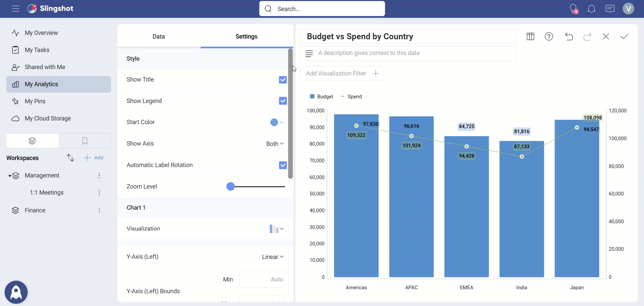Select My Overview in sidebar
This screenshot has width=644, height=306.
[x=41, y=33]
